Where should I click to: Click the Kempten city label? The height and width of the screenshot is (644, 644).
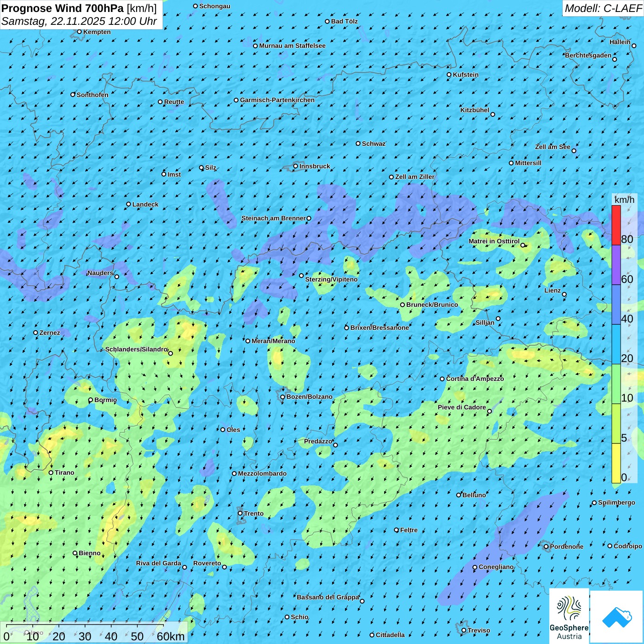point(97,32)
